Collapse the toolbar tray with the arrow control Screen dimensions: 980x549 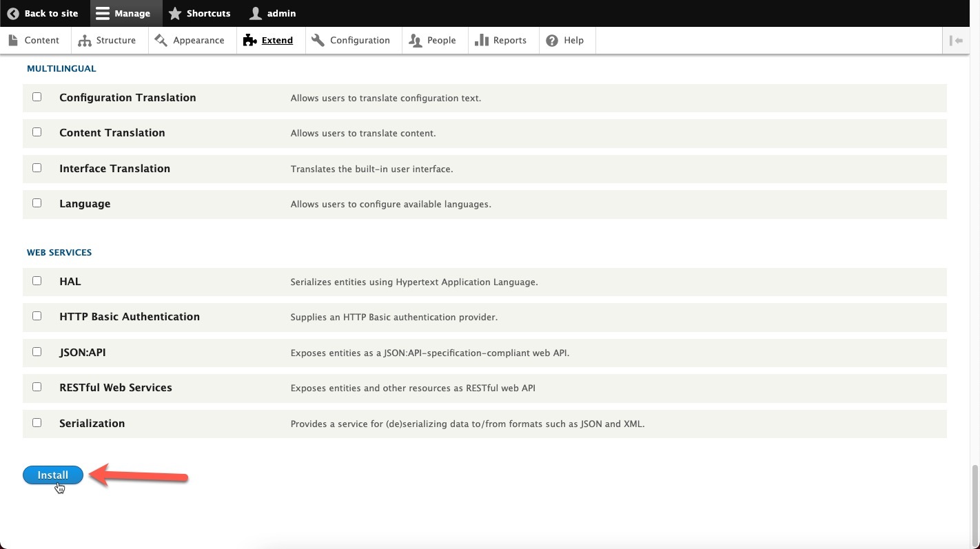[x=957, y=40]
